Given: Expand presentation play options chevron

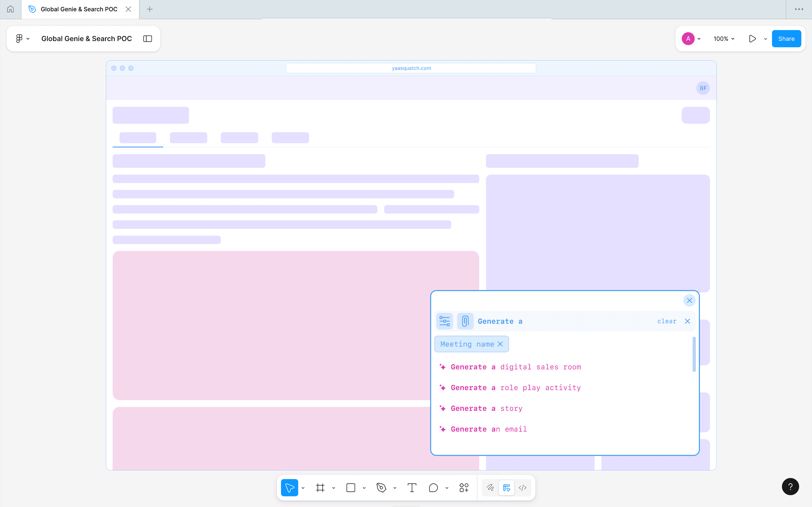Looking at the screenshot, I should [x=765, y=39].
